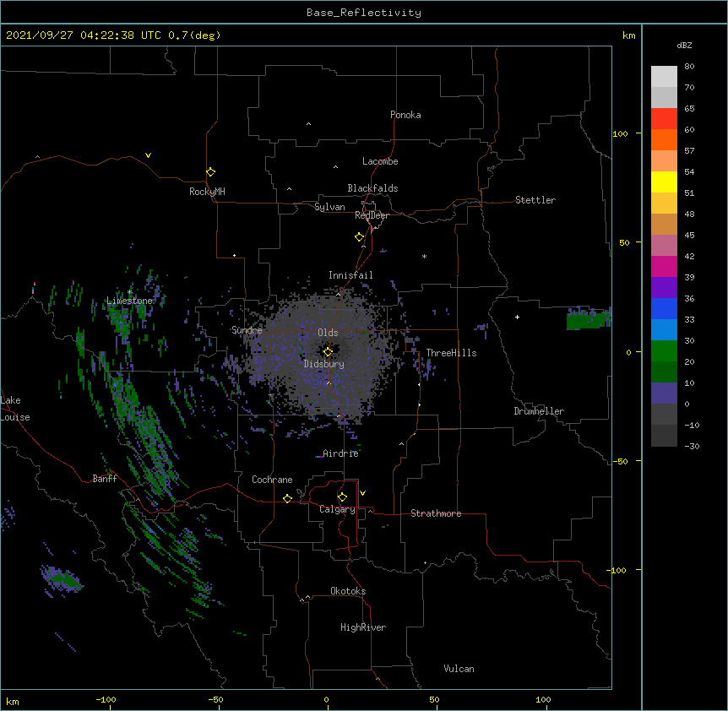
Task: Click the Innisfail city label
Action: [350, 275]
